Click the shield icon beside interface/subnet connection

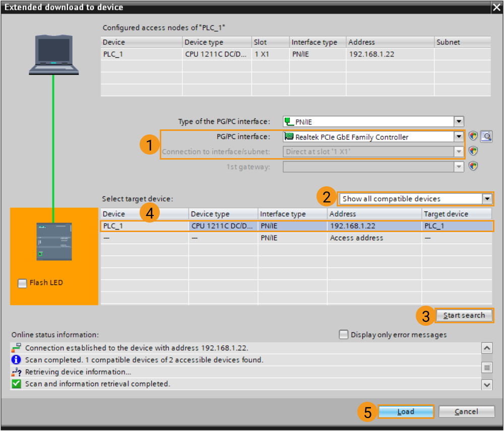click(473, 151)
